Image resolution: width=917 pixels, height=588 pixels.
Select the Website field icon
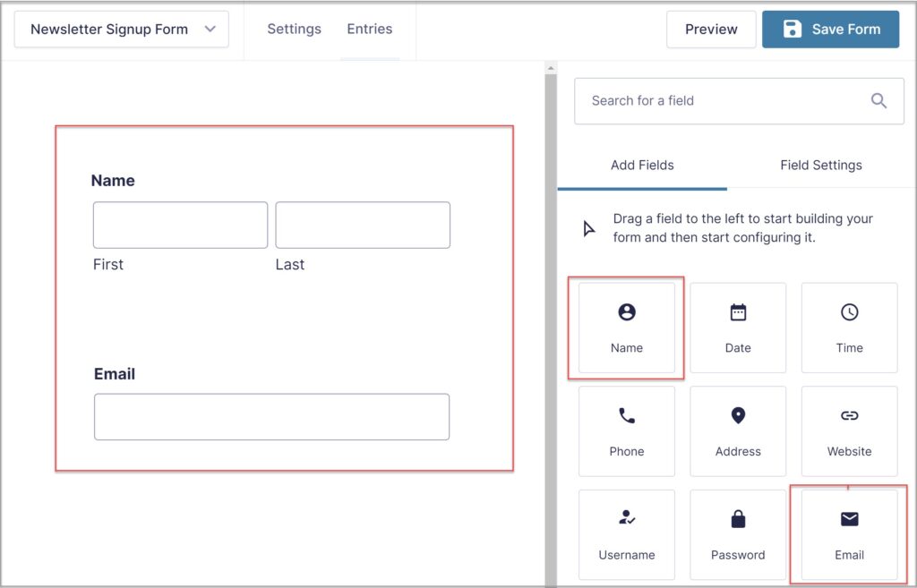click(849, 430)
